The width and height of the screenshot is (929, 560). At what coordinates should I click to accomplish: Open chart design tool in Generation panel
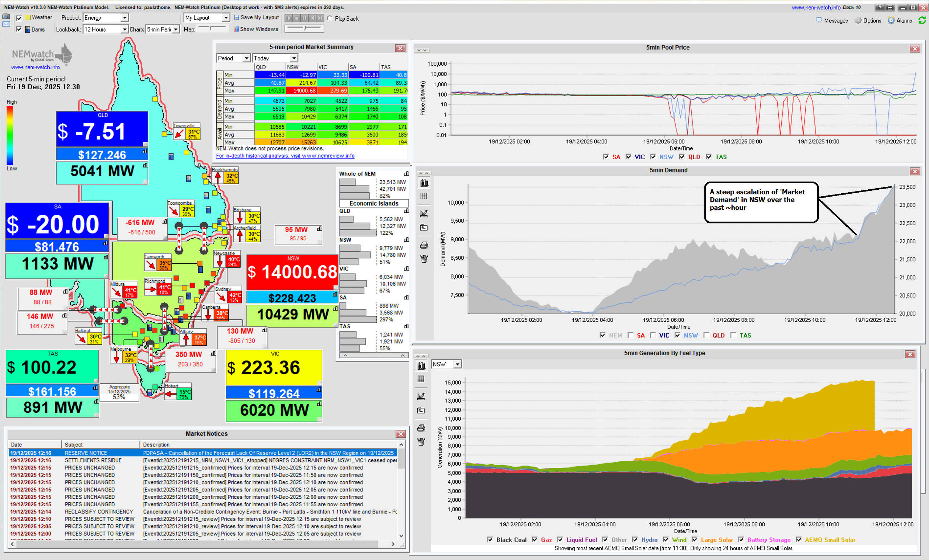click(421, 396)
